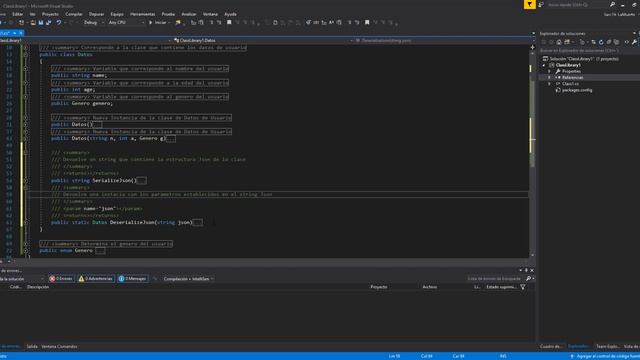Open the error list scope dropdown
The image size is (640, 360).
click(x=22, y=279)
